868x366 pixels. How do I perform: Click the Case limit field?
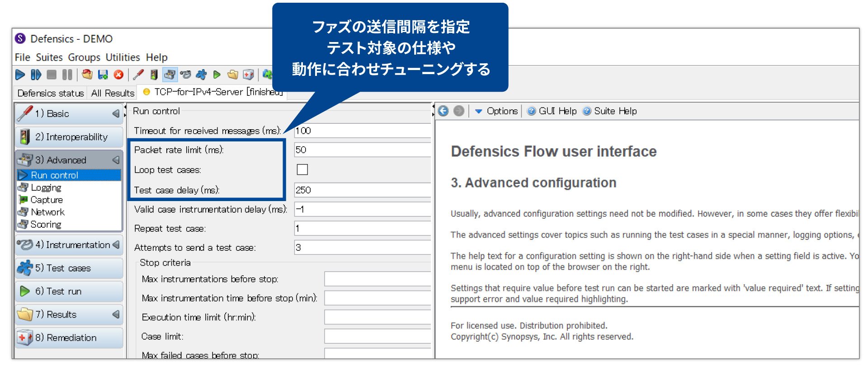(x=378, y=336)
